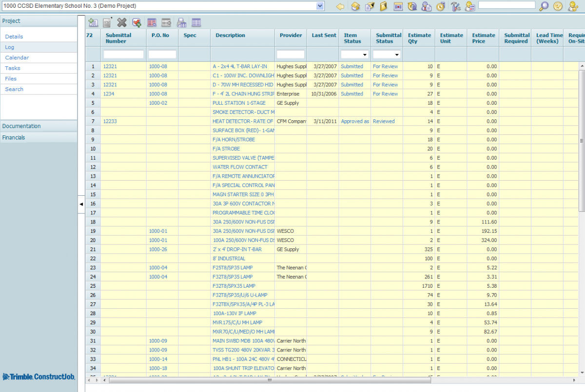Open the Item Status filter dropdown
585x392 pixels.
[364, 55]
